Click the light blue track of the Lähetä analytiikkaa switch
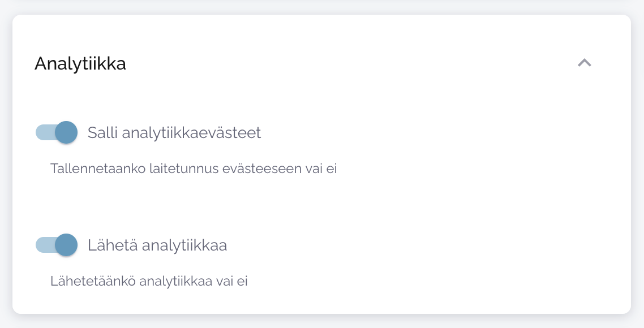 [44, 245]
